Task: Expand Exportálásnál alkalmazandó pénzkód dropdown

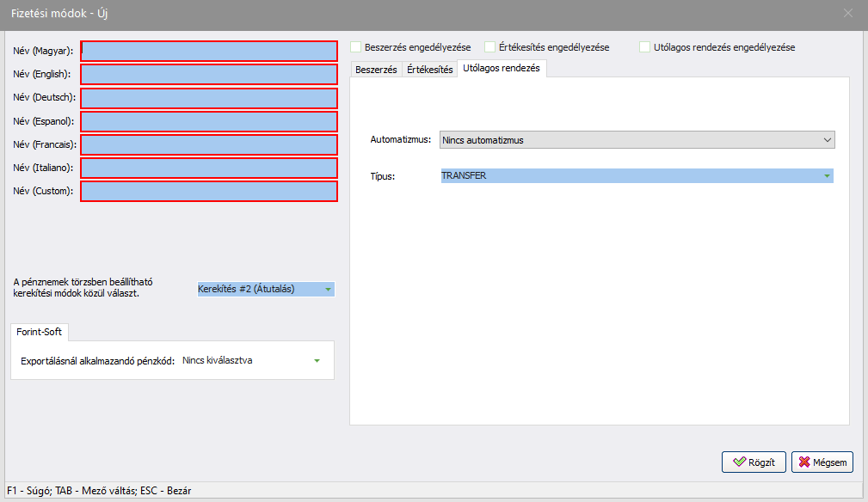Action: pos(317,361)
